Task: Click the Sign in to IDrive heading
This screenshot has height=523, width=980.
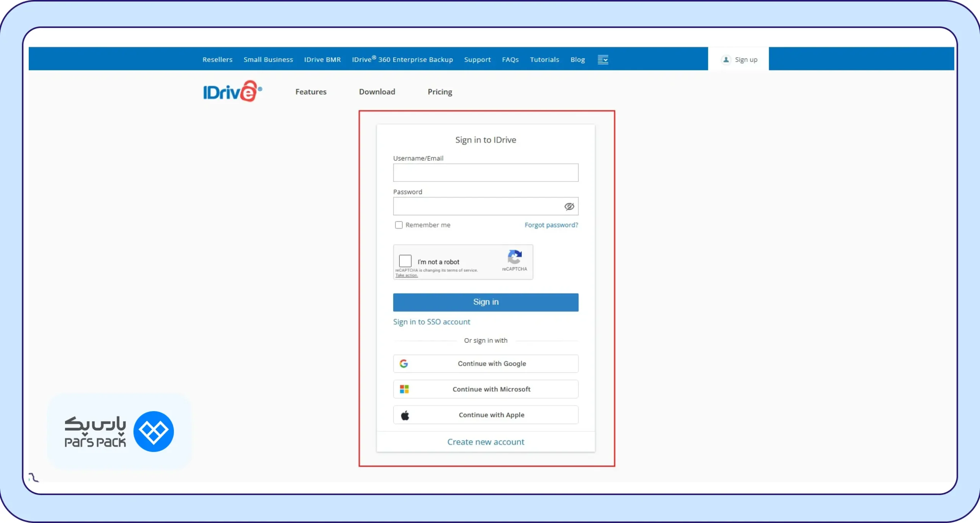Action: click(x=486, y=140)
